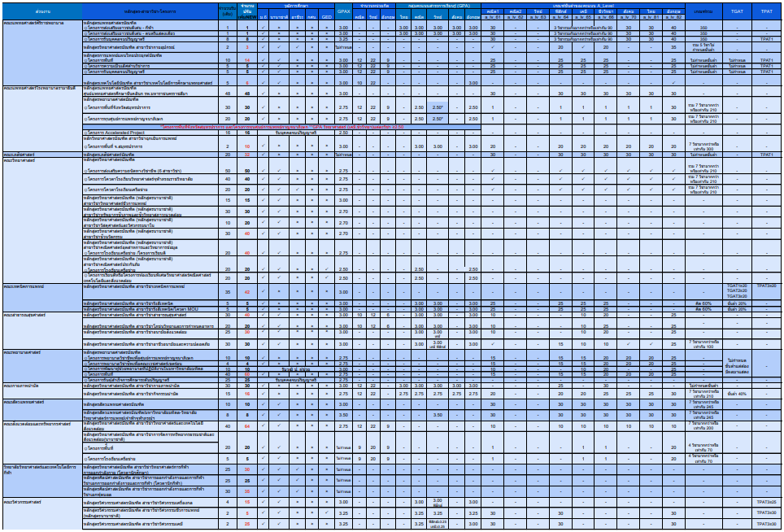Select the red "64" seats value
This screenshot has height=532, width=784.
click(247, 426)
